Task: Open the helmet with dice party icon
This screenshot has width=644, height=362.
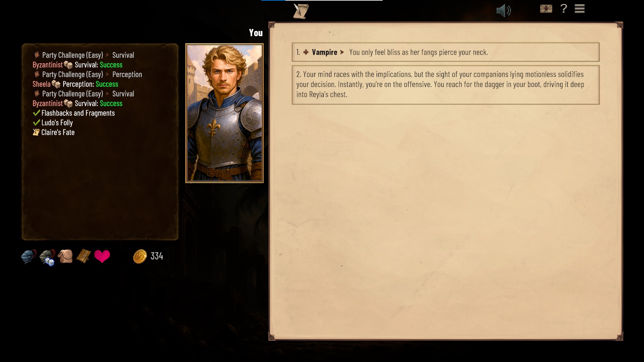Action: coord(47,257)
